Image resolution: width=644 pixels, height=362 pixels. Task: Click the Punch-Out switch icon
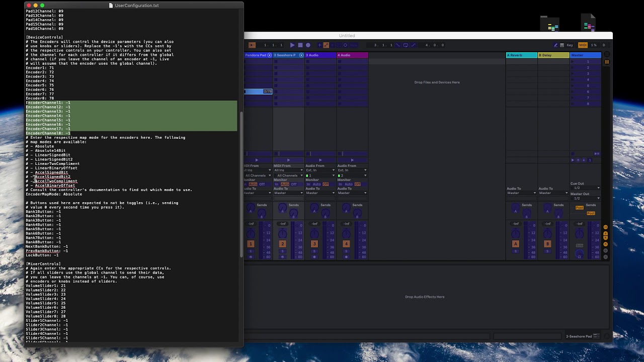[x=414, y=45]
